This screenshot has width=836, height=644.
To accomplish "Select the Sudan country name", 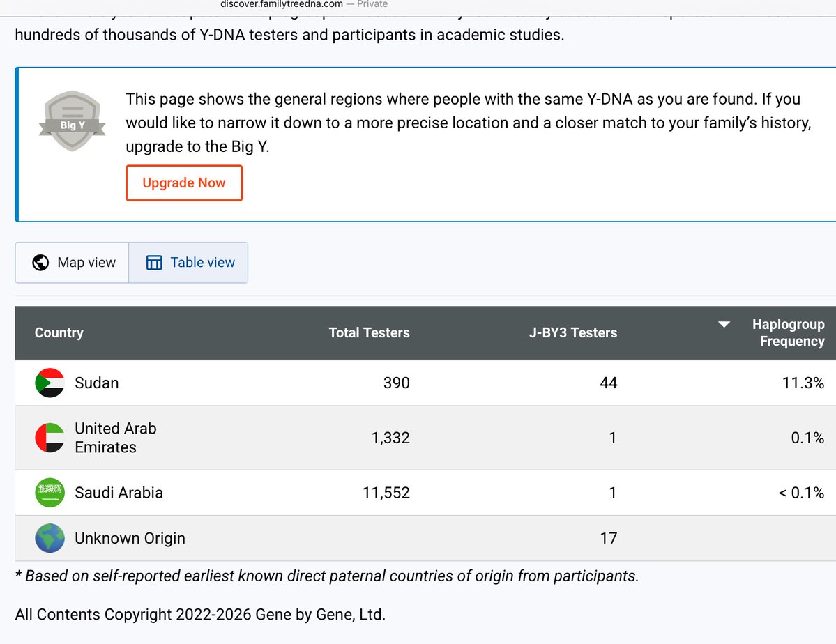I will (96, 383).
